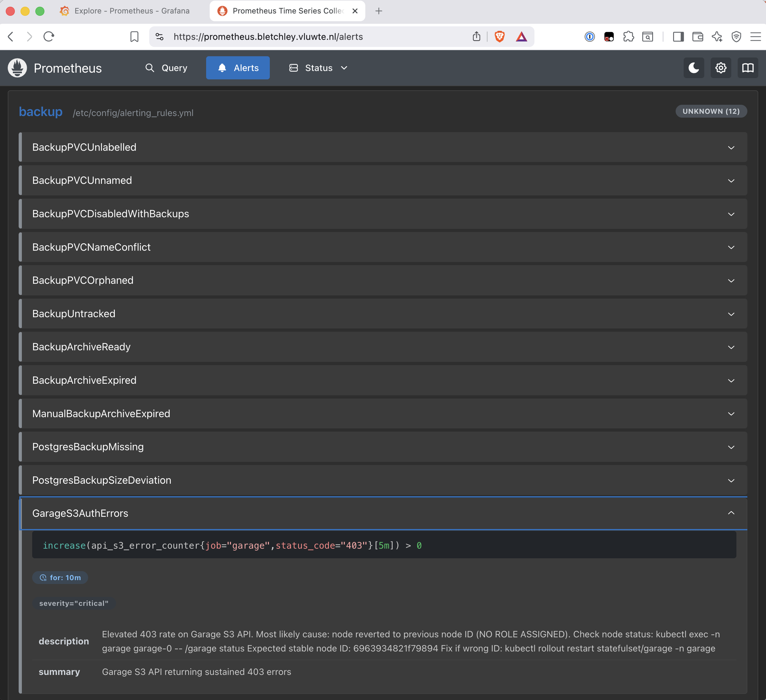Screen dimensions: 766x700
Task: Open 1Password extension icon
Action: pos(589,37)
